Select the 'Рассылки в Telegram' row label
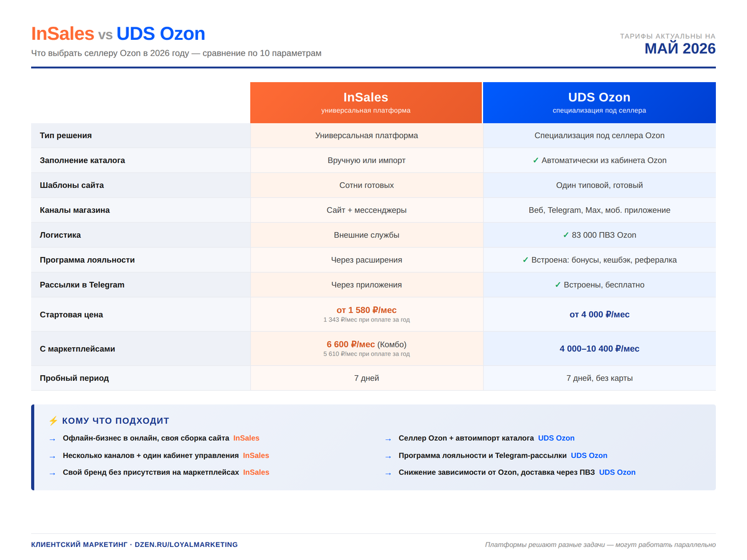 82,285
